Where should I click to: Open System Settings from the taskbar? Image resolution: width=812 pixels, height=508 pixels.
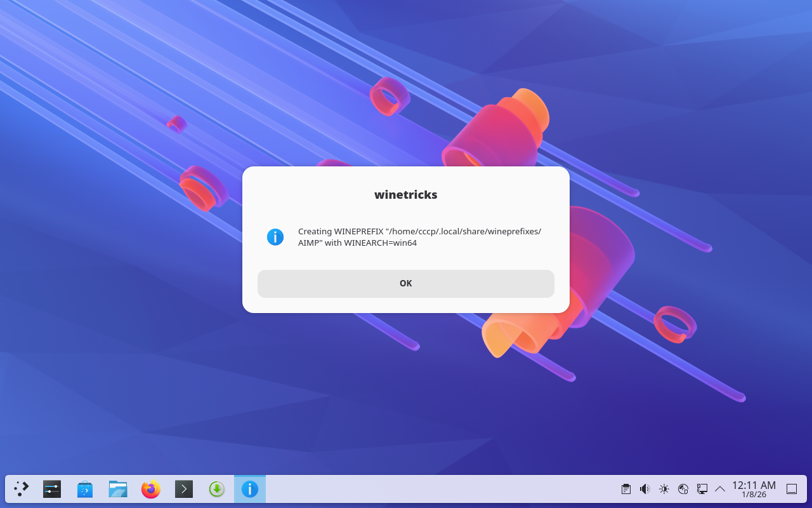[52, 489]
